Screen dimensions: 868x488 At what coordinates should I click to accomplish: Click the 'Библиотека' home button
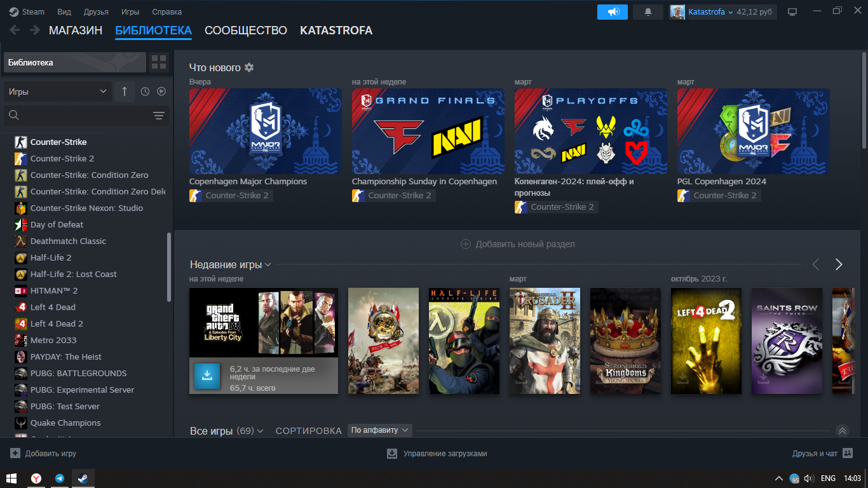75,62
